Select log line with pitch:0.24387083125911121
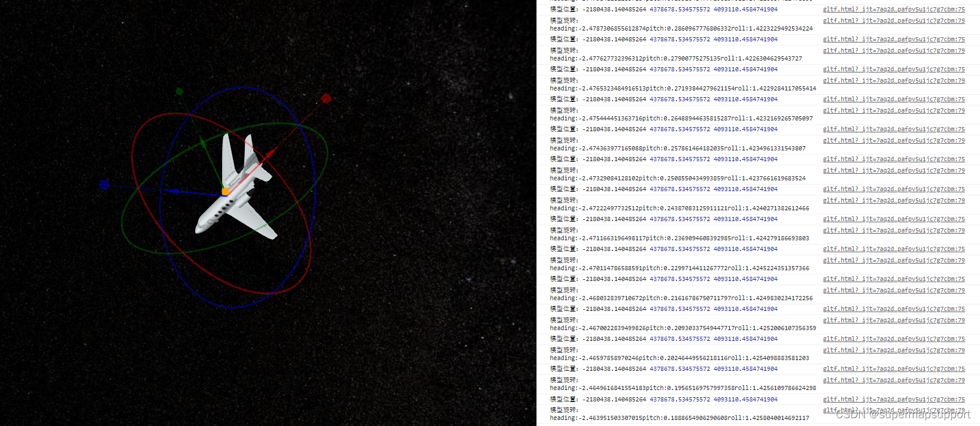This screenshot has height=426, width=980. coord(679,208)
